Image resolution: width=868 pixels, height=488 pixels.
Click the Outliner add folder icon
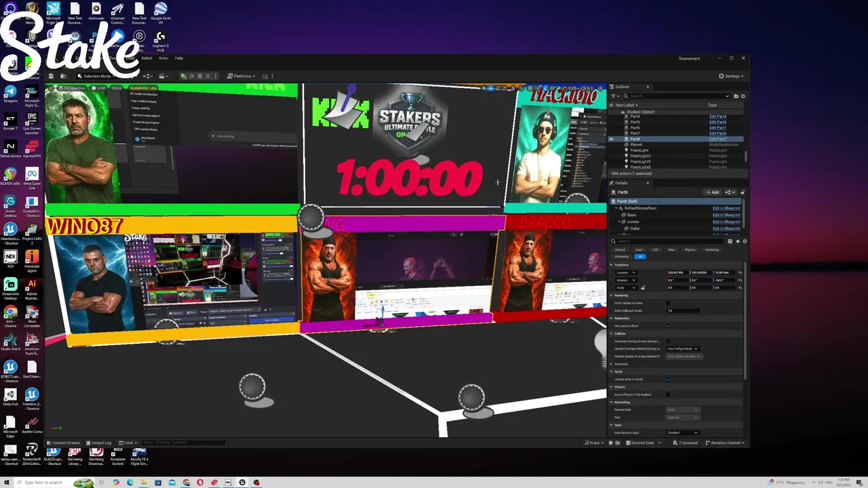(x=736, y=96)
